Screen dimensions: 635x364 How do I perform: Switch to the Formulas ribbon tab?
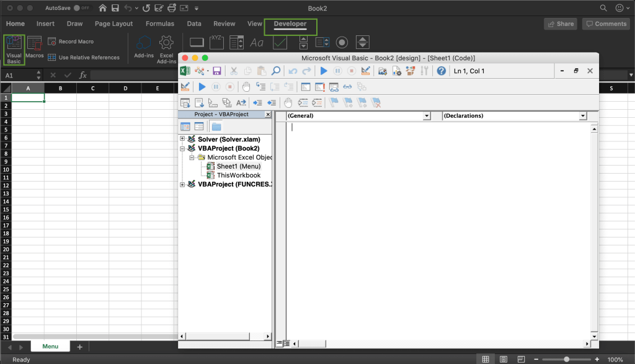point(160,24)
